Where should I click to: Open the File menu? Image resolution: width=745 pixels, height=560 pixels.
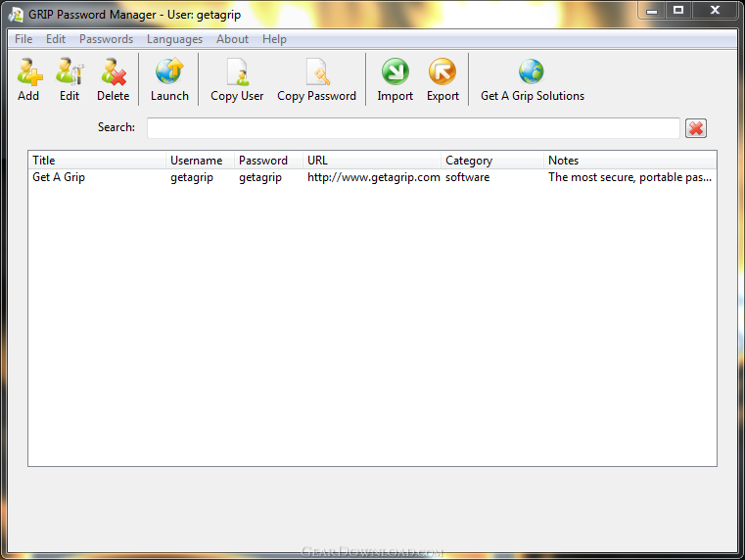(x=23, y=39)
